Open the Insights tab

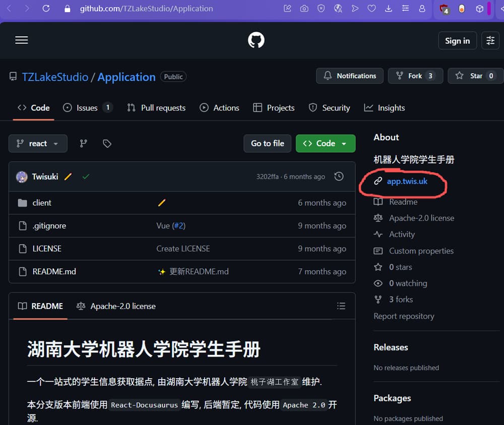click(x=385, y=108)
